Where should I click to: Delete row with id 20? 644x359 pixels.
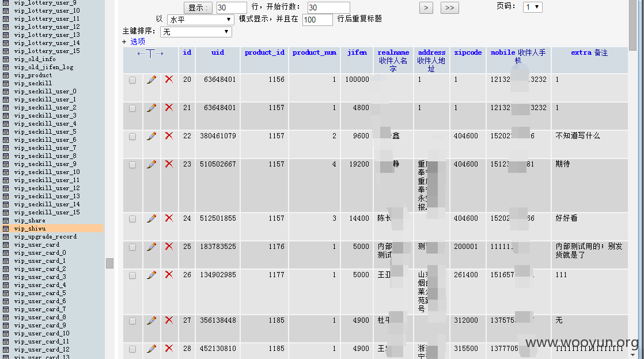click(169, 80)
